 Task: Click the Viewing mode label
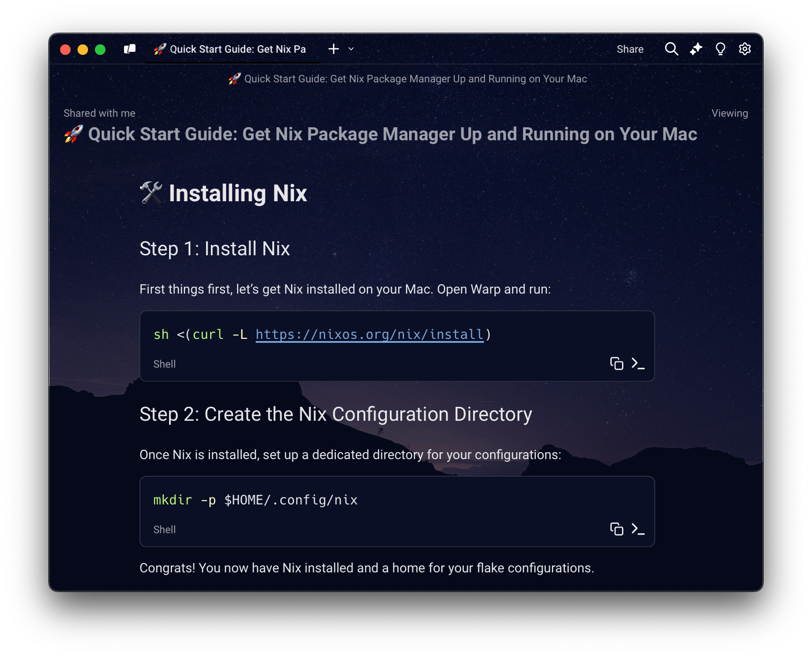pyautogui.click(x=730, y=113)
